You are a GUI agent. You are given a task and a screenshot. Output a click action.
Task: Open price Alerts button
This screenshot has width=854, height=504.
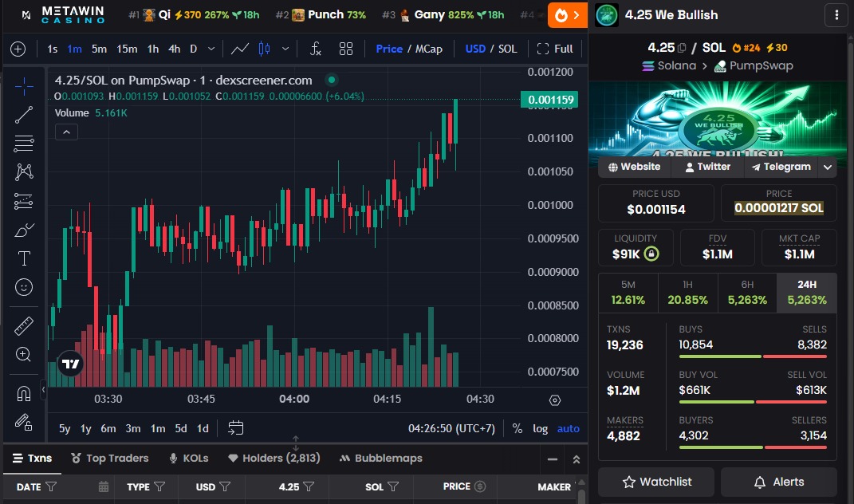(x=779, y=482)
